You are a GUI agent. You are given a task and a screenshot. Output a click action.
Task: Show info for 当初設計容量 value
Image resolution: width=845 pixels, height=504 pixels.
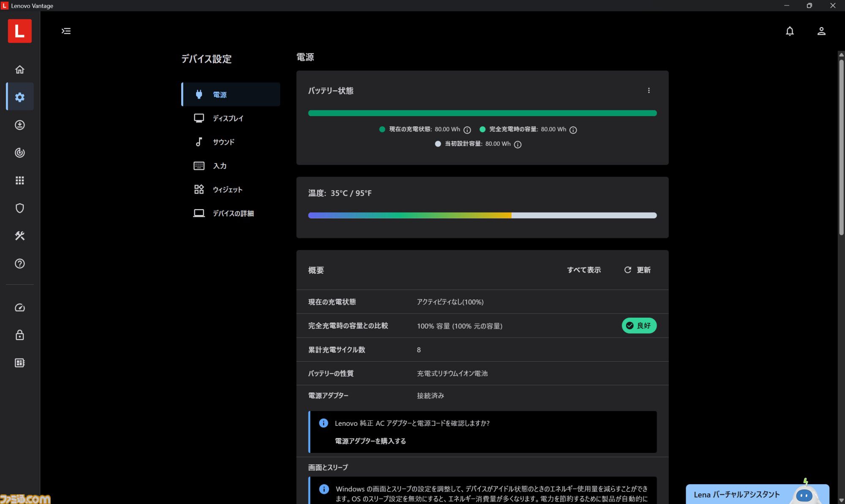click(517, 144)
